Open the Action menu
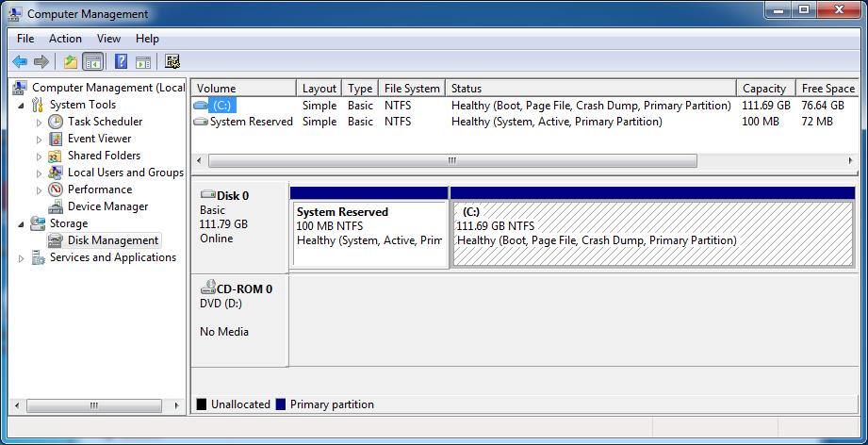Viewport: 868px width, 445px height. point(65,39)
